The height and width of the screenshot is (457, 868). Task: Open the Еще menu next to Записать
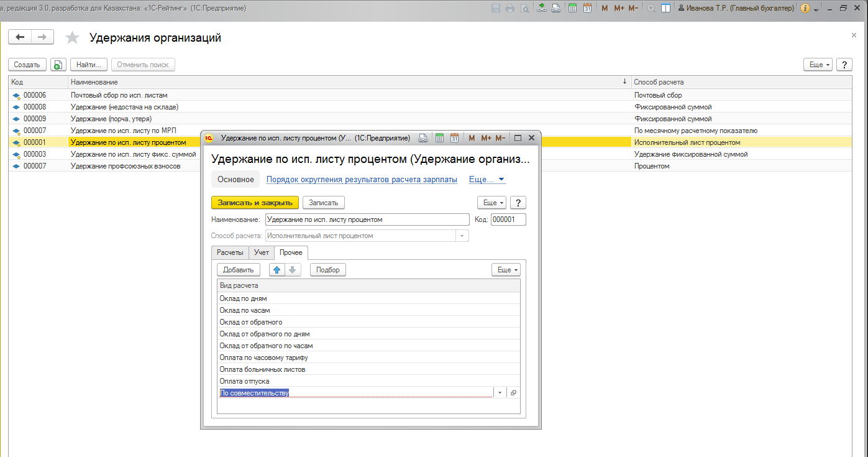point(491,203)
